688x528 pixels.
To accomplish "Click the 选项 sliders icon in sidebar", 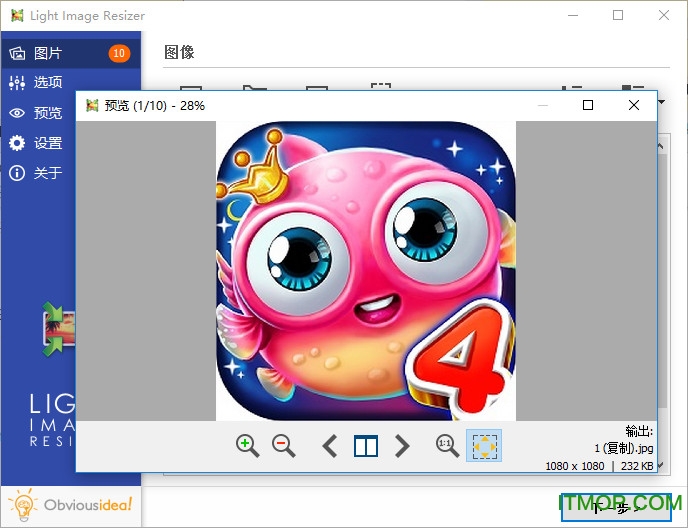I will (x=17, y=83).
